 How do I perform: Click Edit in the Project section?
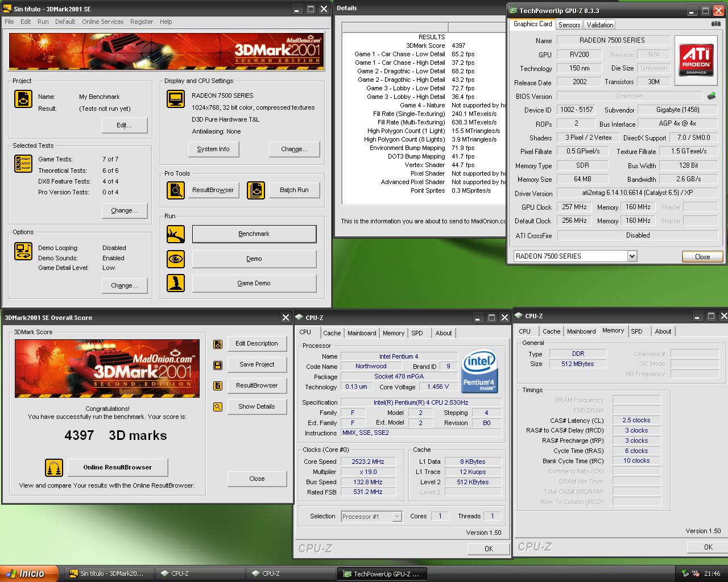click(x=125, y=126)
